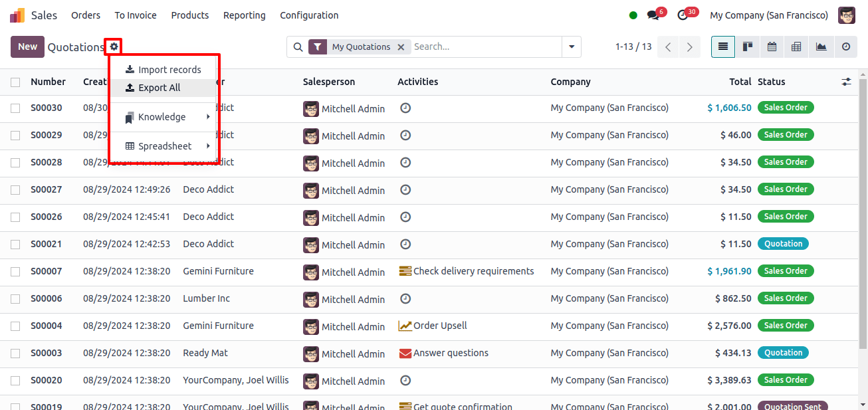This screenshot has width=868, height=410.
Task: Open the Products menu
Action: [x=190, y=15]
